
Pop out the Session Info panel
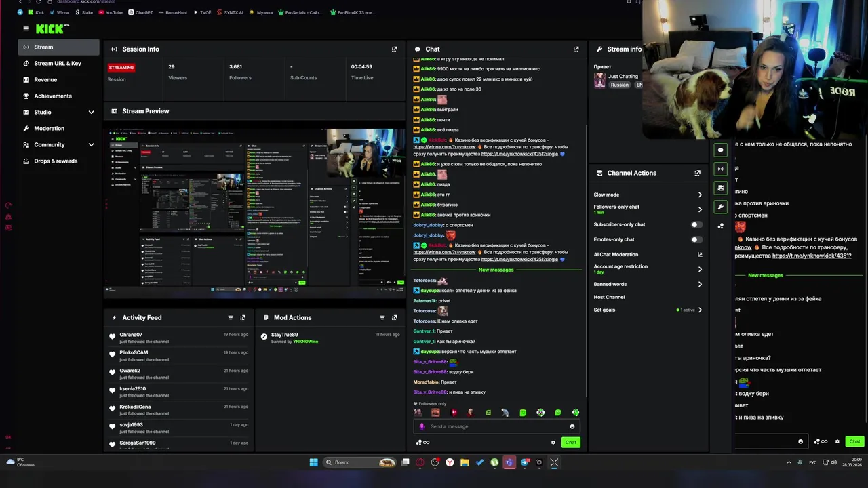394,49
